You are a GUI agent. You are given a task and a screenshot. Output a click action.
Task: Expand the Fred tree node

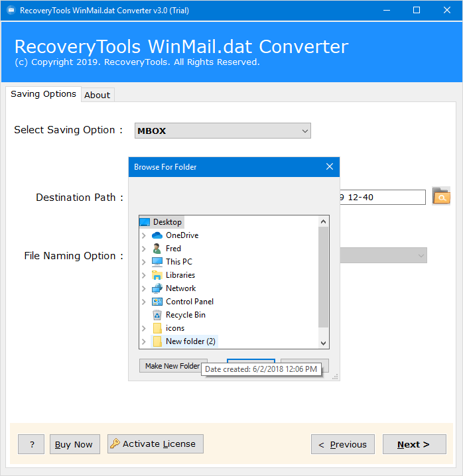144,249
